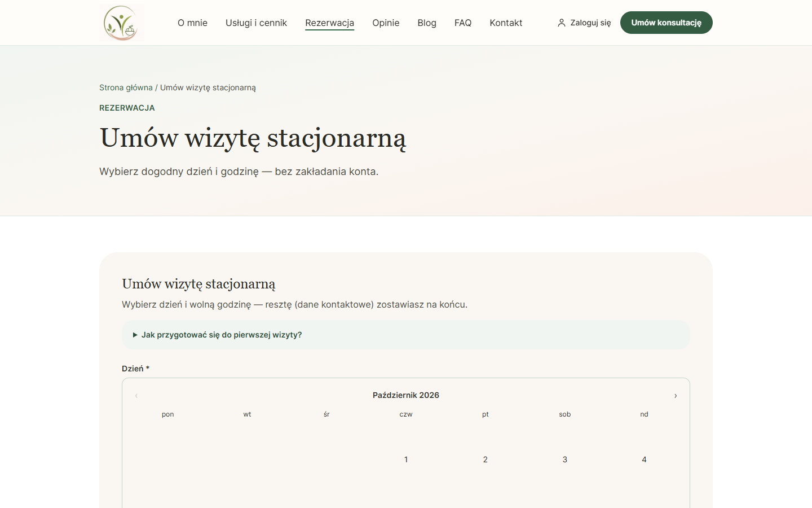Click the user icon beside Zaloguj się
Image resolution: width=812 pixels, height=508 pixels.
[561, 23]
